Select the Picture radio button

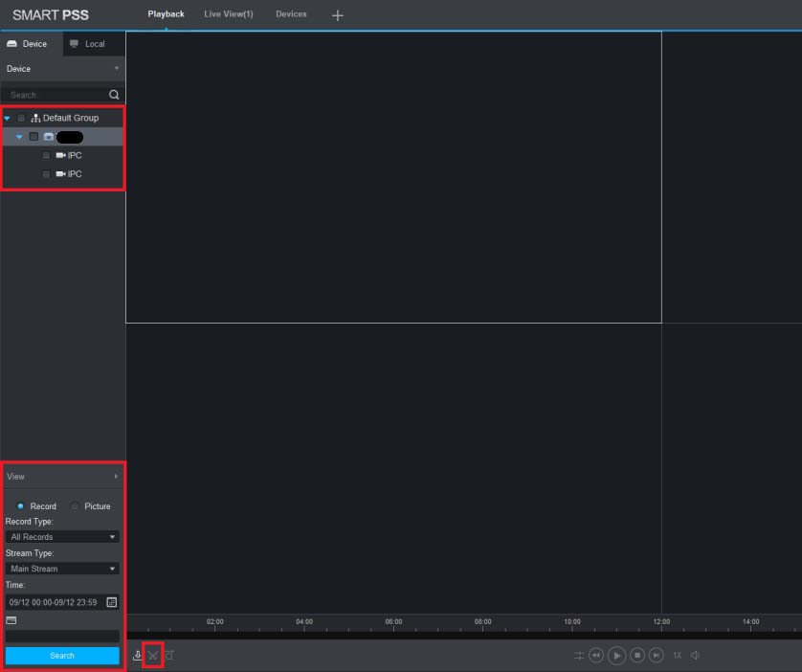click(x=75, y=506)
